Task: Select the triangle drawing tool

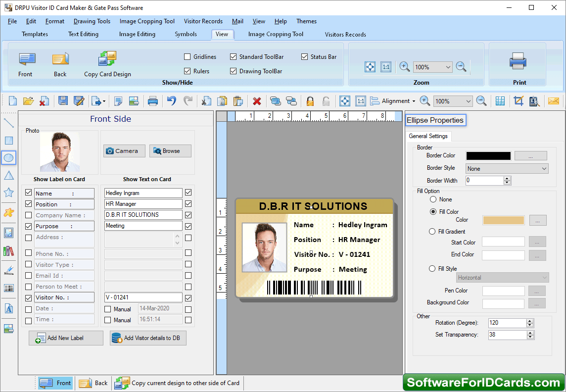Action: point(9,175)
